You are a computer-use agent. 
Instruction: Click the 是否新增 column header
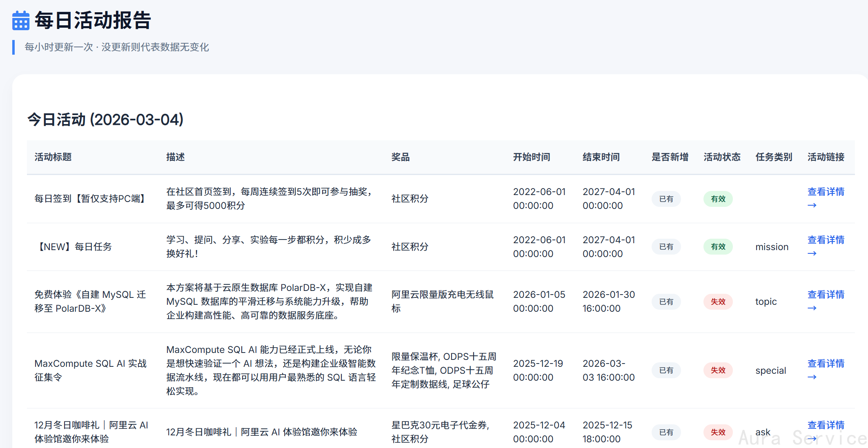point(670,157)
